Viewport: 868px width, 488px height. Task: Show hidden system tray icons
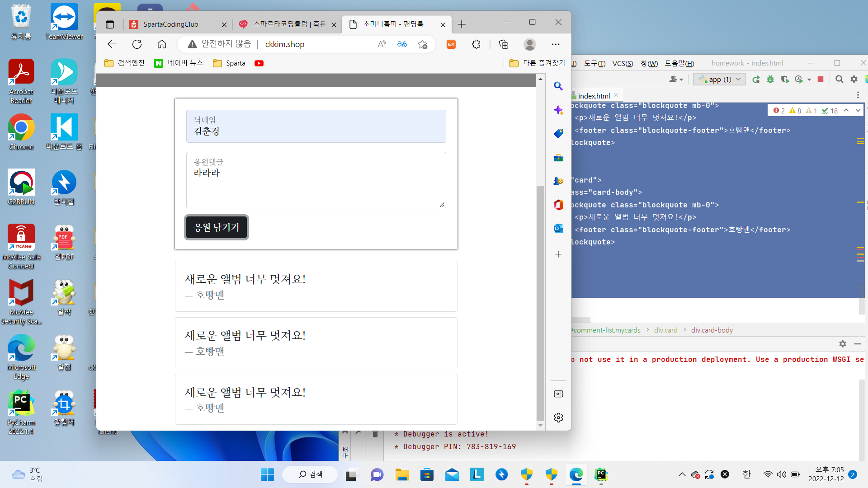[x=682, y=474]
